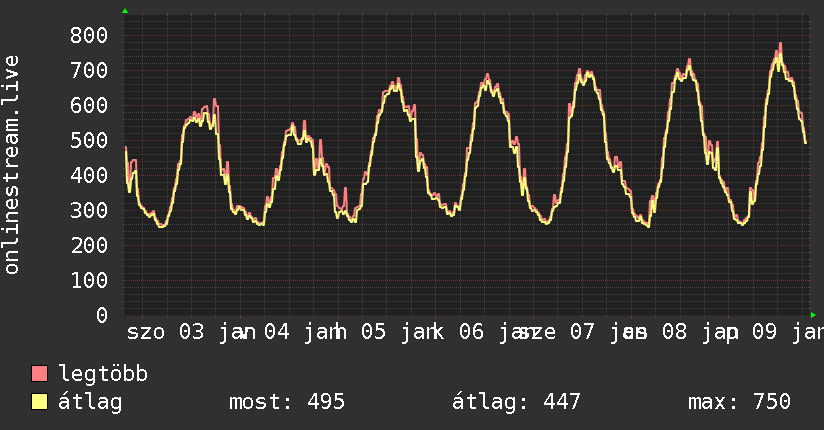
Task: Click the y-axis label 500
Action: point(89,140)
